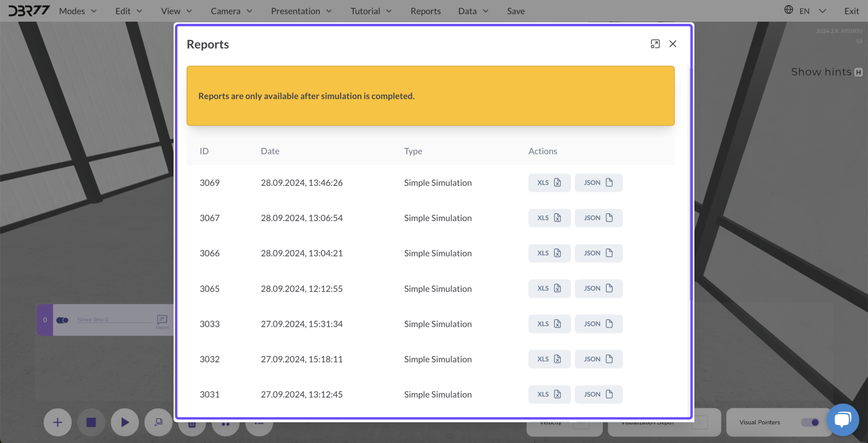Click date 27.09.2024, 15:31:34
This screenshot has width=868, height=443.
pyautogui.click(x=302, y=324)
